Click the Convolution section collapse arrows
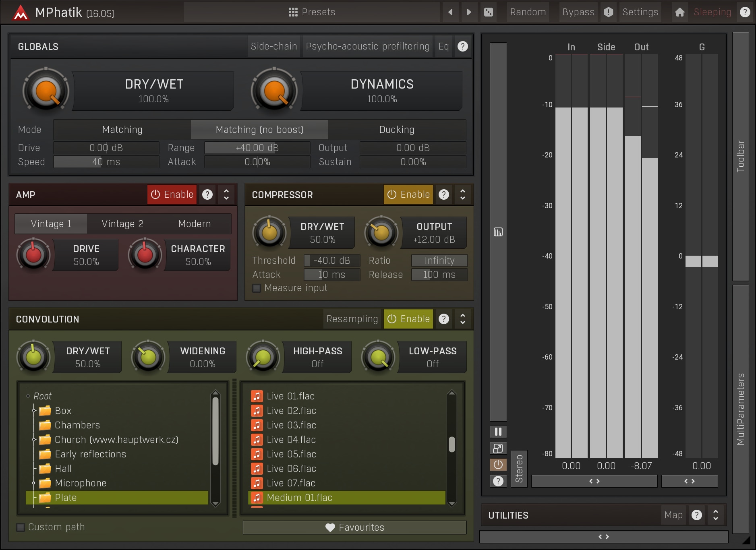Viewport: 756px width, 550px height. pos(463,319)
